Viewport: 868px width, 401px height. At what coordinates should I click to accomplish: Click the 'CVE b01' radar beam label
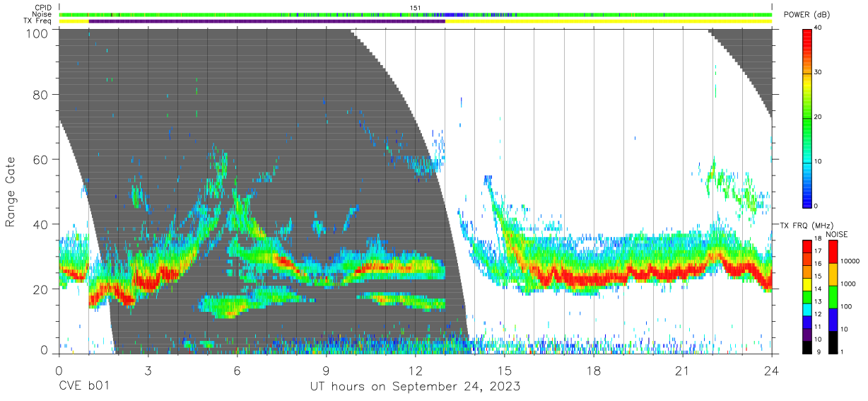click(x=84, y=387)
